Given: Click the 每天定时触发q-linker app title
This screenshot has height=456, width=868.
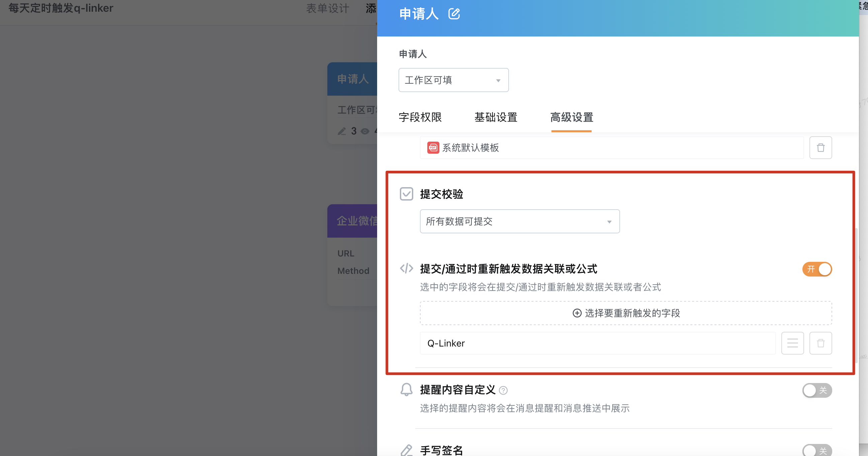Looking at the screenshot, I should click(x=61, y=8).
